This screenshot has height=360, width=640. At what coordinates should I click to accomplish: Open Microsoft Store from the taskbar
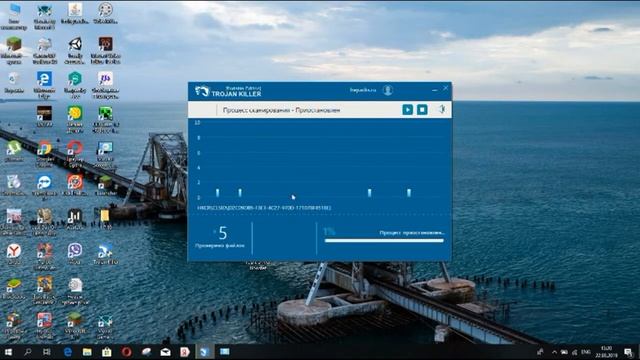click(107, 352)
